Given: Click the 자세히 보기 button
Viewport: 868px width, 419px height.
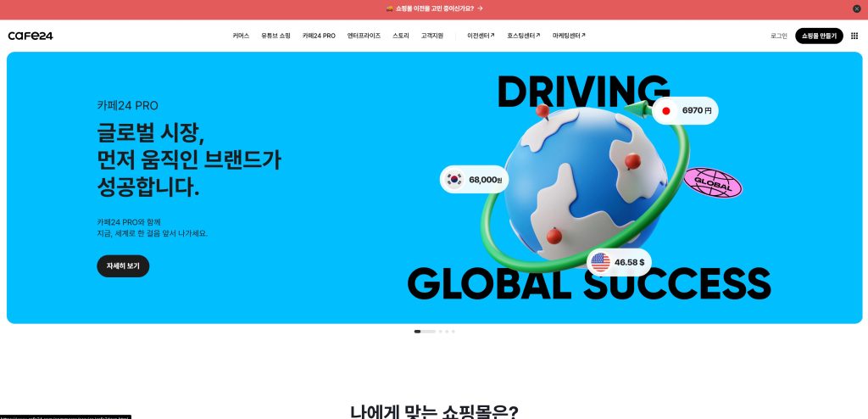Looking at the screenshot, I should pos(123,266).
